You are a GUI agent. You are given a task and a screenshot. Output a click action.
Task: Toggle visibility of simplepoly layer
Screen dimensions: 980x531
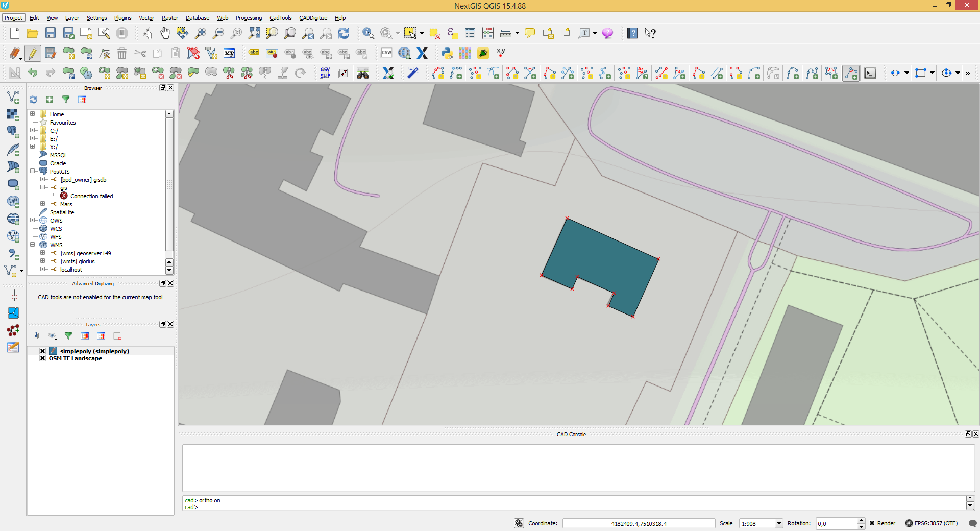43,351
